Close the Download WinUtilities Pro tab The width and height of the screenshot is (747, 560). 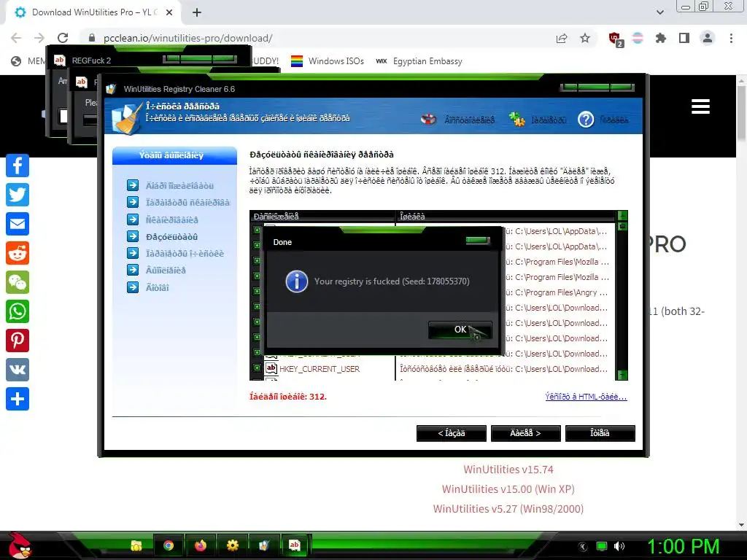pyautogui.click(x=169, y=12)
